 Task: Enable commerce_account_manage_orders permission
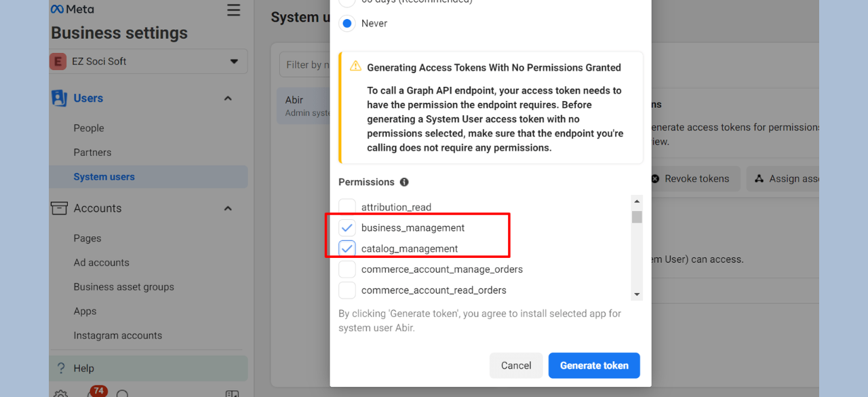click(x=347, y=269)
